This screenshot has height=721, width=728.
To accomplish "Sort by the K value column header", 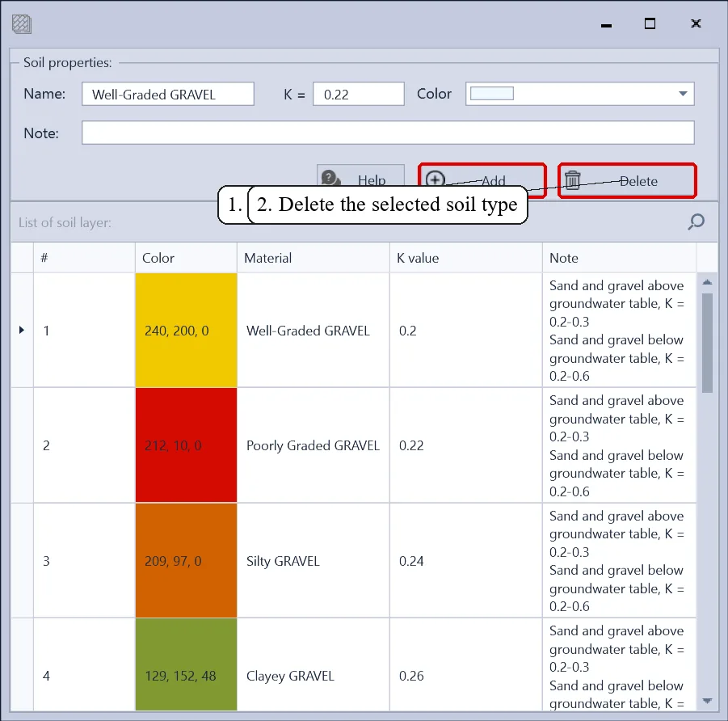I will click(x=466, y=258).
